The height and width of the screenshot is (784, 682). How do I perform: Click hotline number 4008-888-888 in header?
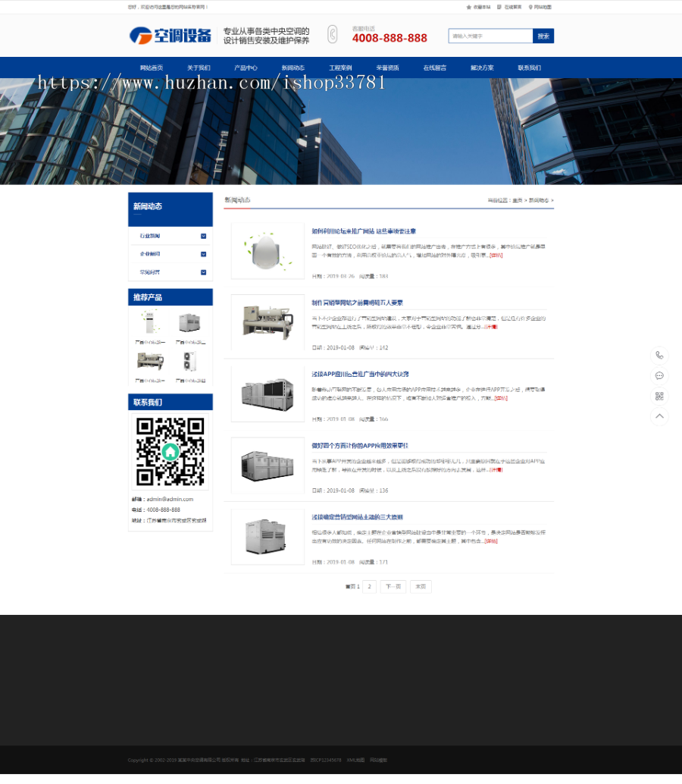(x=389, y=38)
